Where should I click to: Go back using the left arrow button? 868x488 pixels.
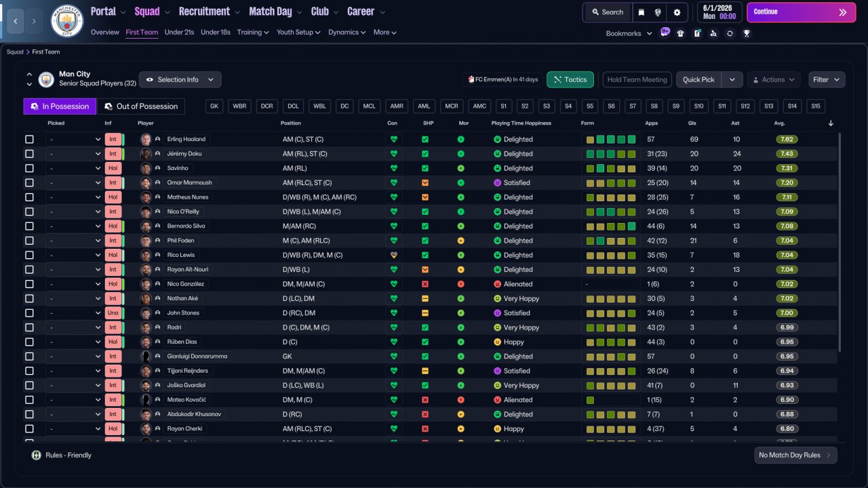coord(15,21)
